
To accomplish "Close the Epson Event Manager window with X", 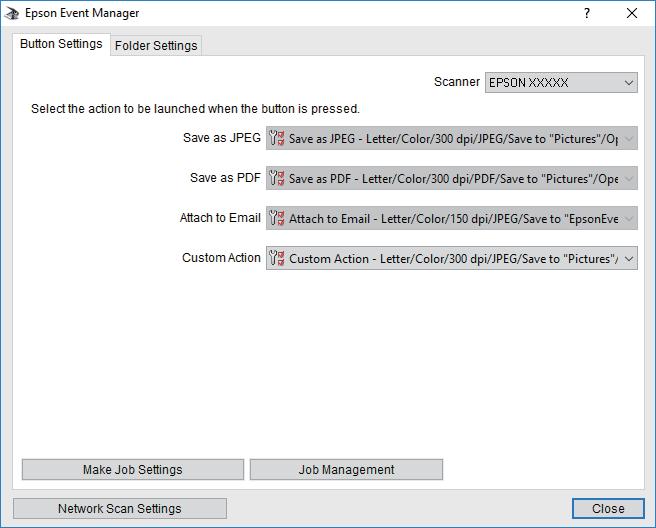I will 632,13.
